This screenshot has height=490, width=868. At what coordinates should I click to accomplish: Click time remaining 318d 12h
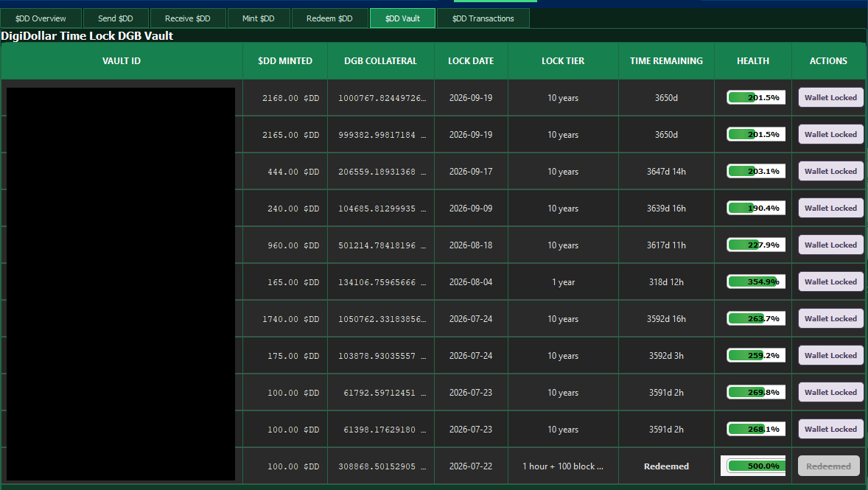[x=667, y=281]
